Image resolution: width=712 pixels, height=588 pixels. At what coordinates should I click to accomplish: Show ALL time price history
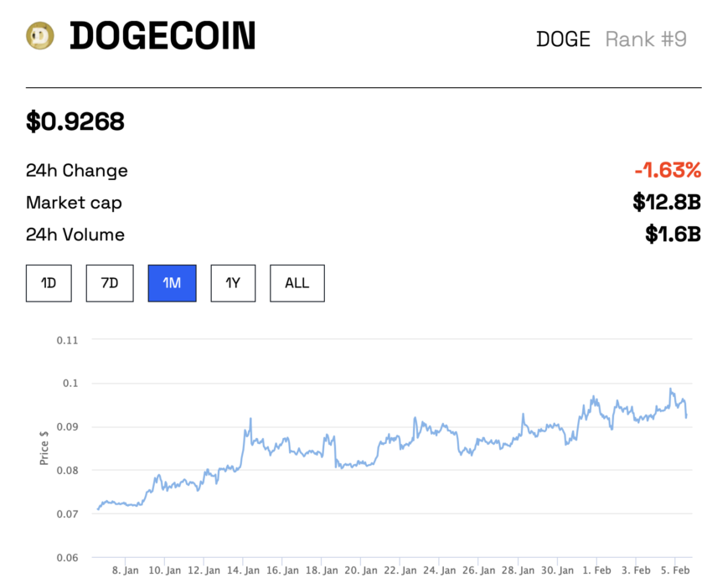point(297,283)
